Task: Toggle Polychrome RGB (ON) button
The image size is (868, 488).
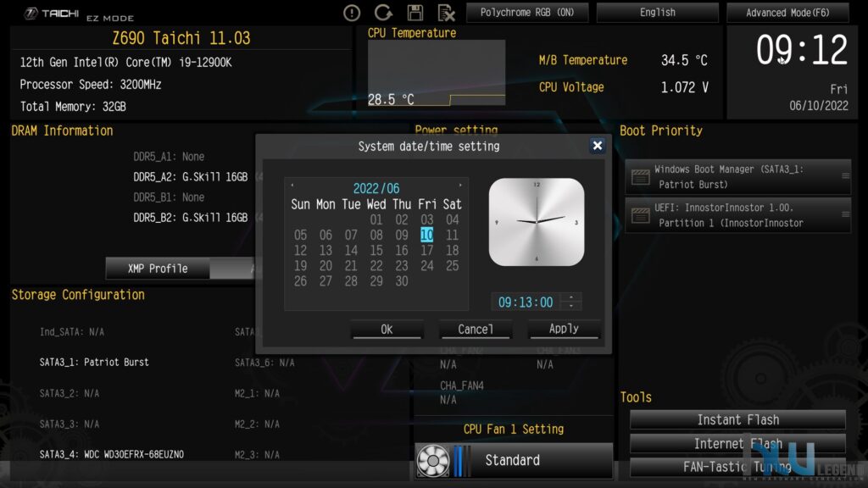Action: coord(527,12)
